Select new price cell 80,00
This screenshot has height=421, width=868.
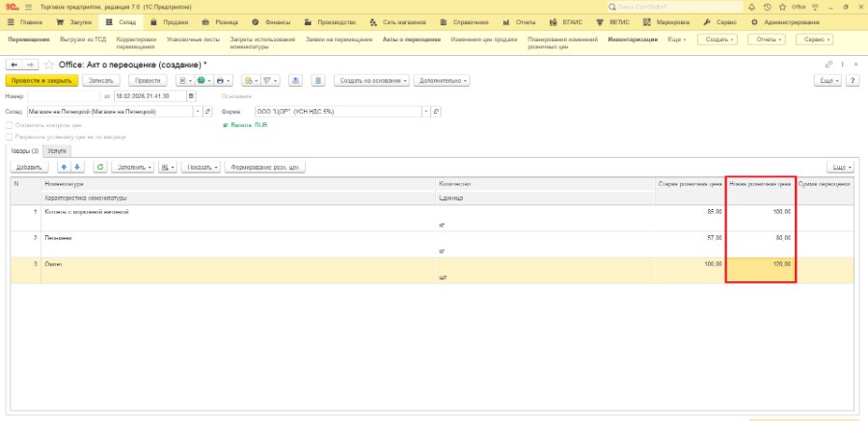tap(761, 244)
